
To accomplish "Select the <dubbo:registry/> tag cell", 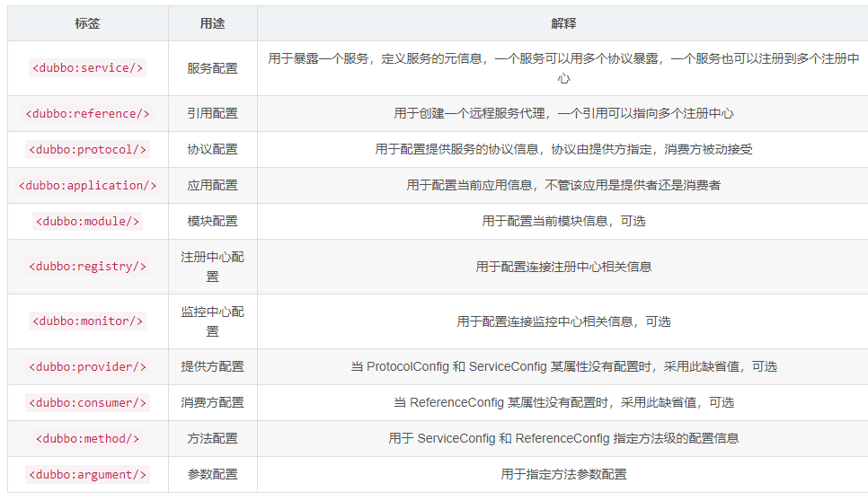I will [x=87, y=267].
